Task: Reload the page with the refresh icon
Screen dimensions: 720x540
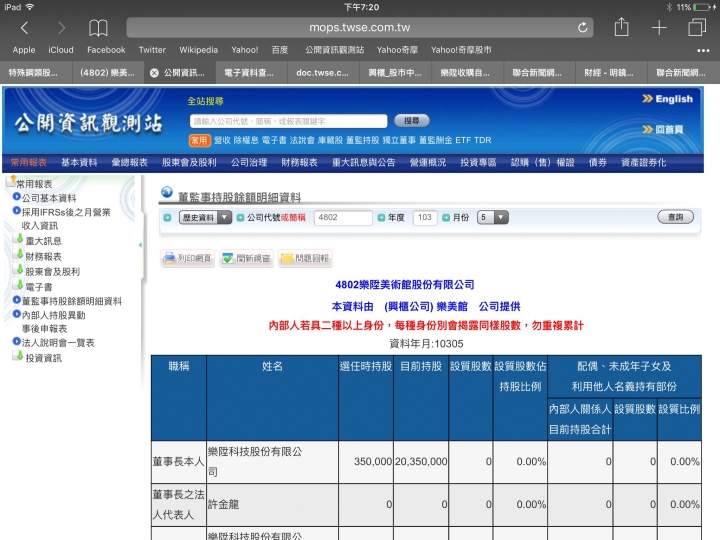Action: (583, 27)
